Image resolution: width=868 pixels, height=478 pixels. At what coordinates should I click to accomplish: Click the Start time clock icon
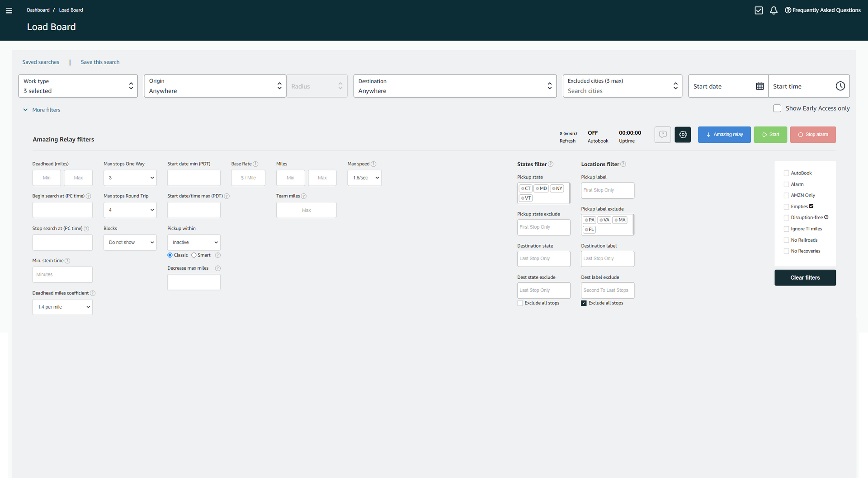(x=840, y=86)
